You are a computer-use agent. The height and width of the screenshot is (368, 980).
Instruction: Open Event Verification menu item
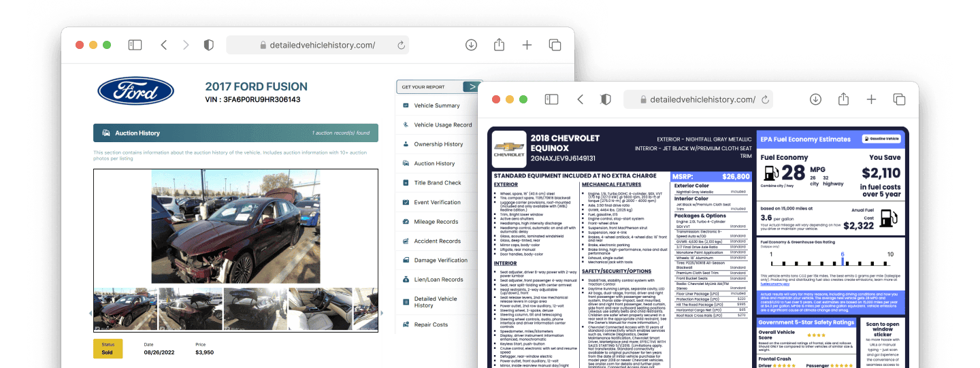(x=437, y=202)
